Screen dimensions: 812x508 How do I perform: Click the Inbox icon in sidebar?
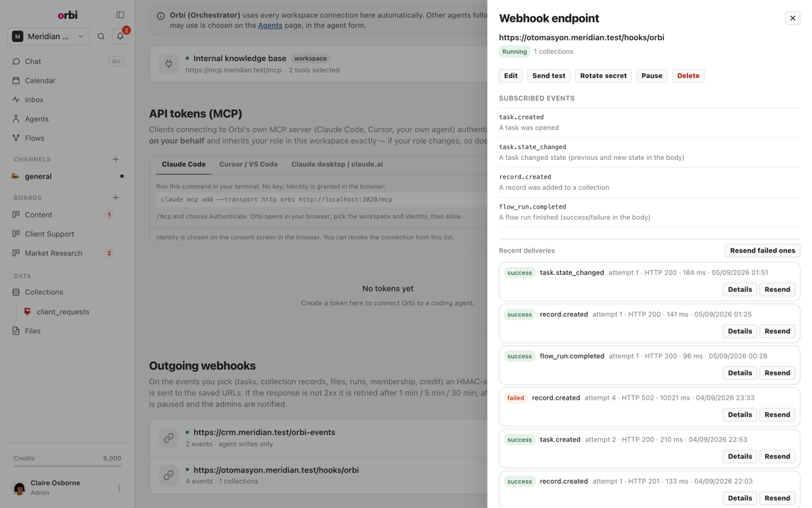(x=16, y=100)
